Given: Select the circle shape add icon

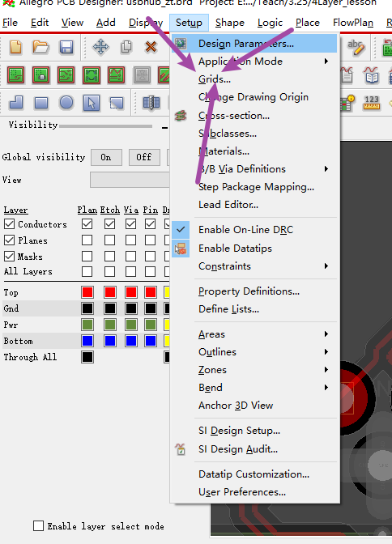Looking at the screenshot, I should pos(66,103).
